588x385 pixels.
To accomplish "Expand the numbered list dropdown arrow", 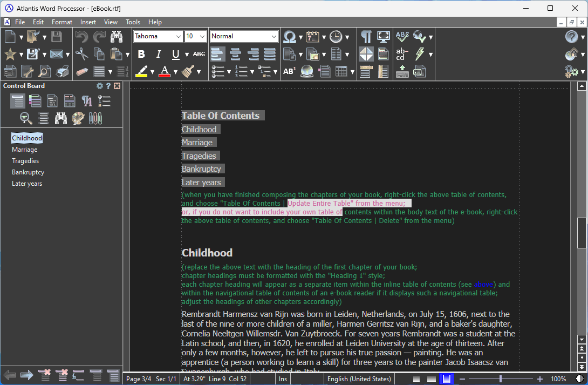I will click(x=252, y=72).
